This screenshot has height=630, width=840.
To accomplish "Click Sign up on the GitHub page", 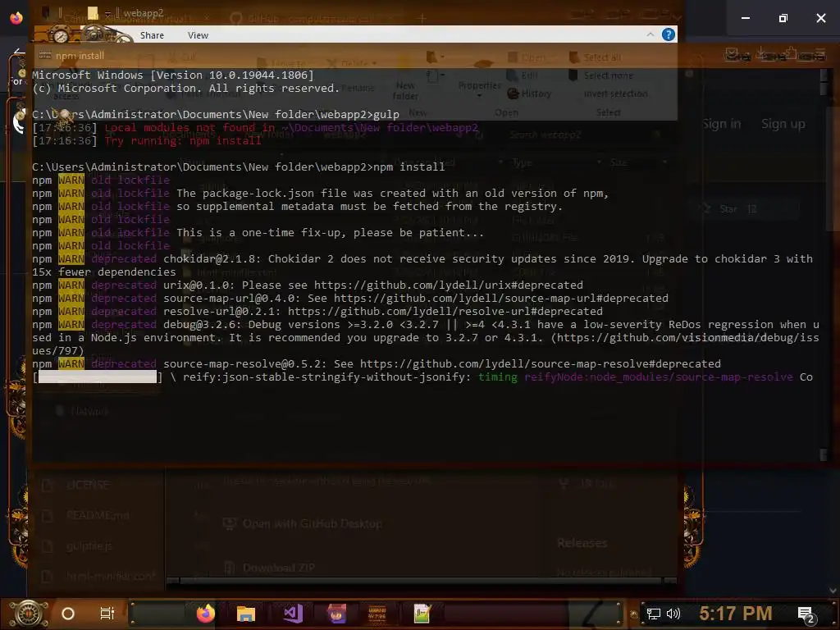I will click(x=783, y=124).
